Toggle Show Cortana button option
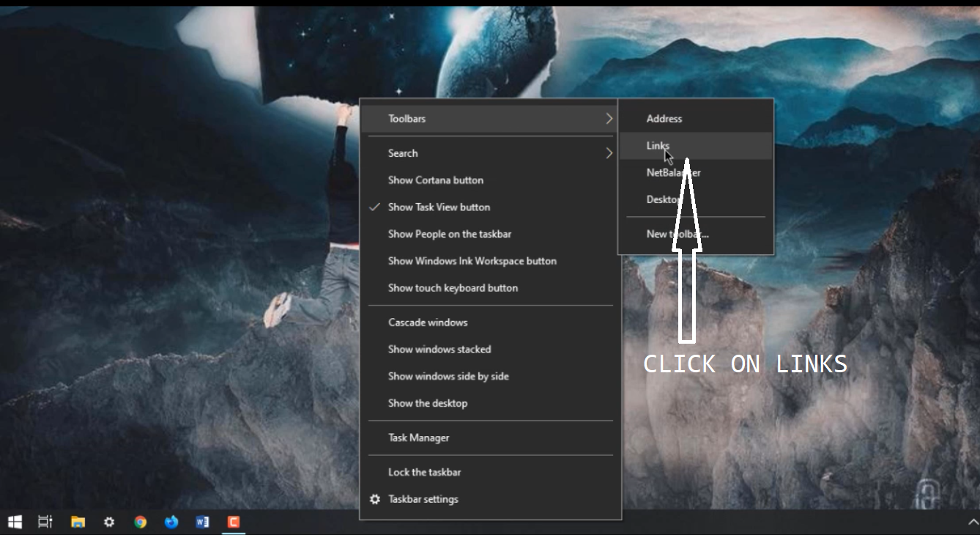Screen dimensions: 980x535 click(490, 180)
